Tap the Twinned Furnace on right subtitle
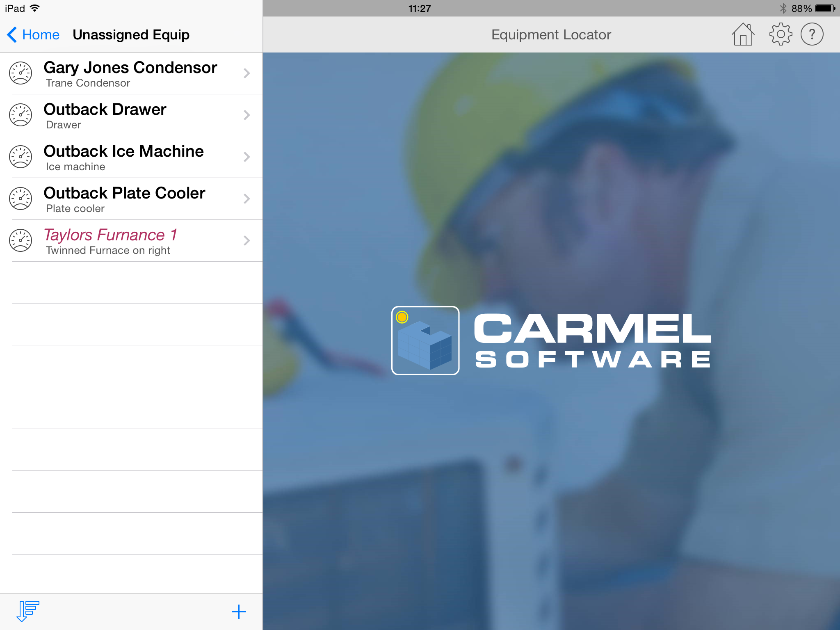 tap(108, 251)
